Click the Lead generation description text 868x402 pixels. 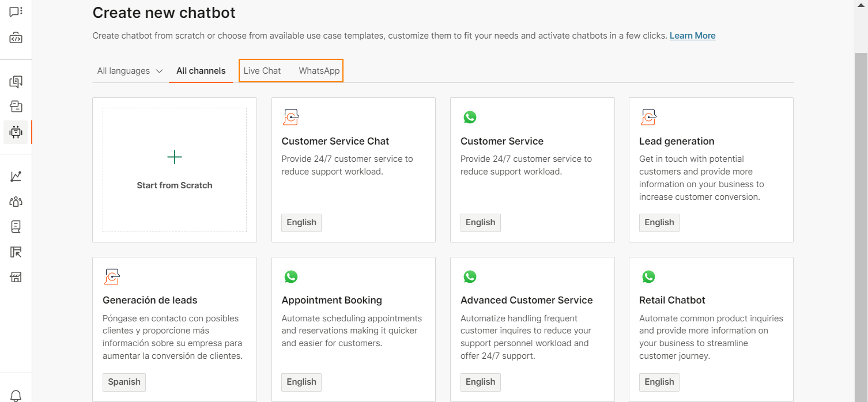coord(701,178)
